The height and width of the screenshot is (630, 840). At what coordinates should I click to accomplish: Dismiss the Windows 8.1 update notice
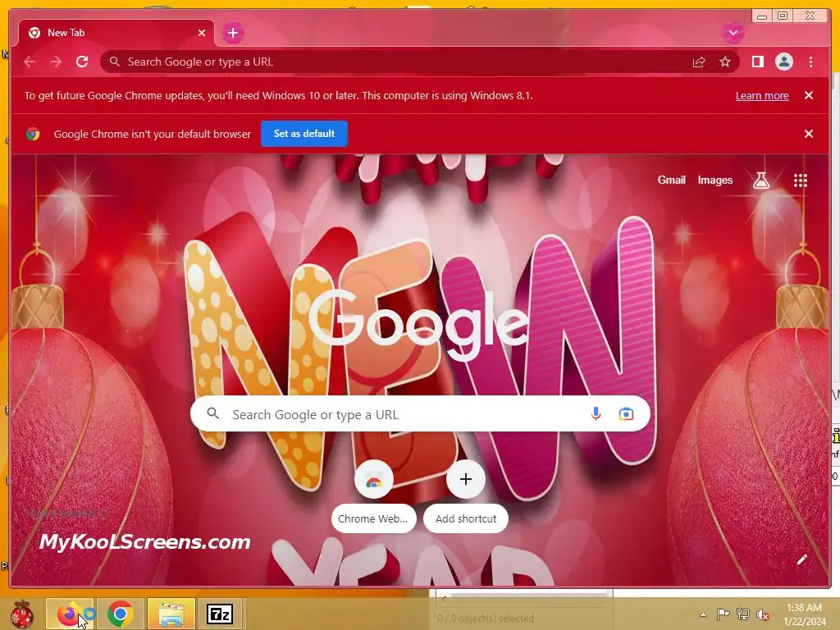click(809, 95)
